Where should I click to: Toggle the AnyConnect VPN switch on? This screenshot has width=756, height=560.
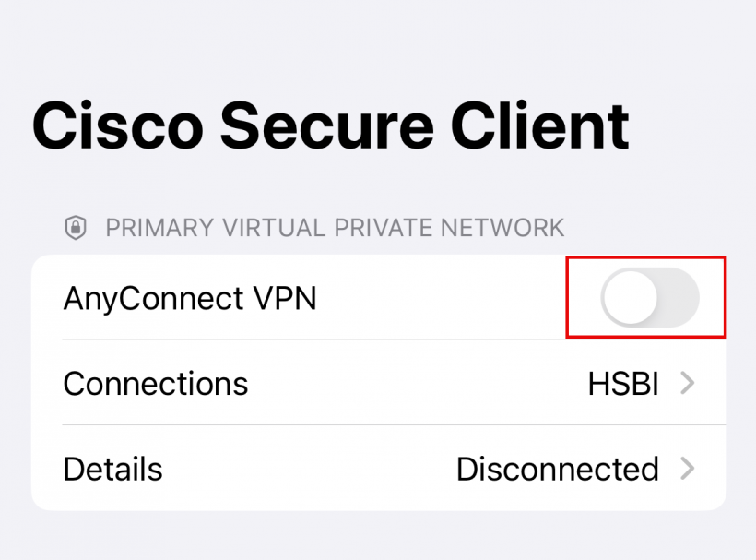point(649,298)
